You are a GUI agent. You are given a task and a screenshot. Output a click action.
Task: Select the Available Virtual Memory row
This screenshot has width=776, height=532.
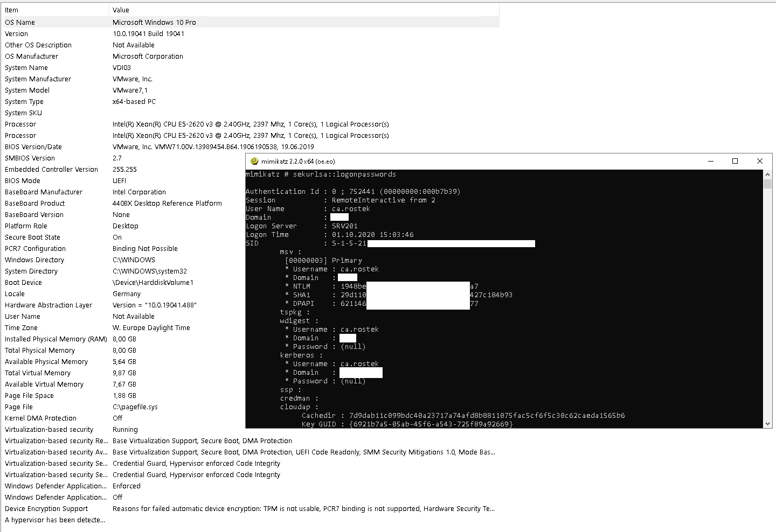coord(123,384)
